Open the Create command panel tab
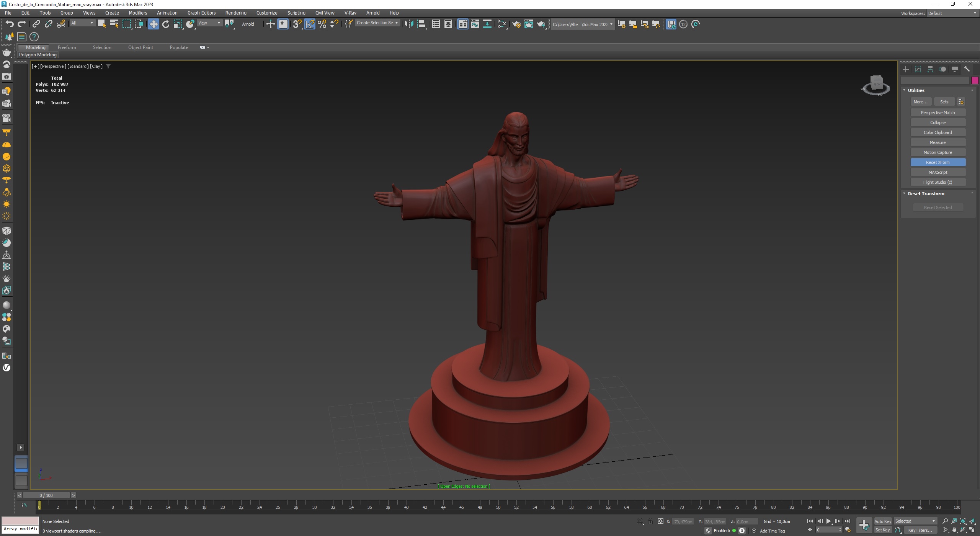Image resolution: width=980 pixels, height=536 pixels. (x=905, y=69)
